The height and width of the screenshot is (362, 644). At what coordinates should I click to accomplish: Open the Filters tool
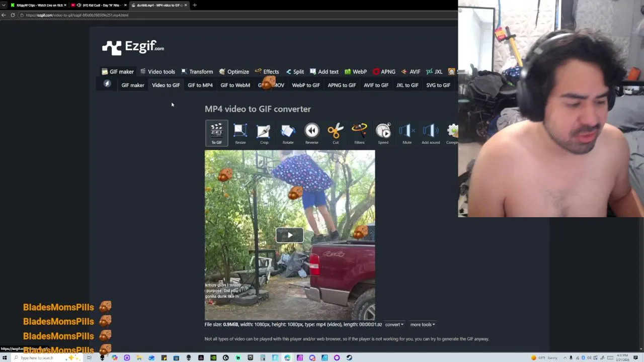[359, 133]
